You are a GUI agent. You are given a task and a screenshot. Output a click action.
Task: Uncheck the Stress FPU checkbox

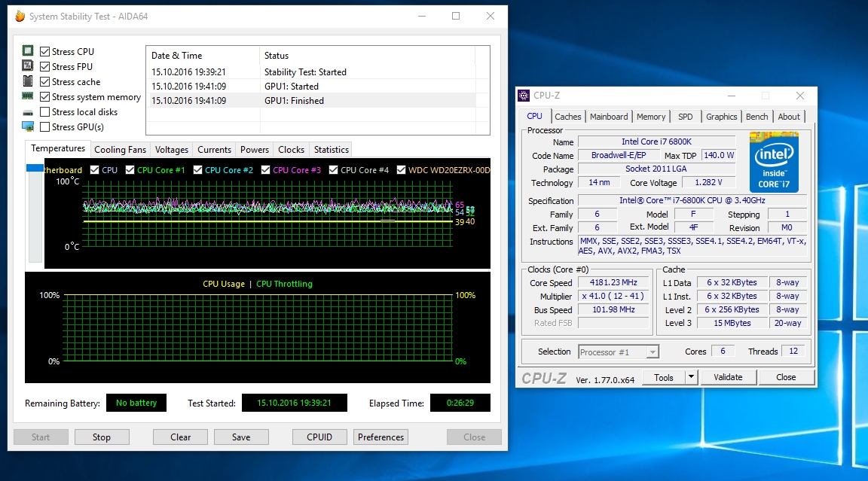[x=45, y=66]
